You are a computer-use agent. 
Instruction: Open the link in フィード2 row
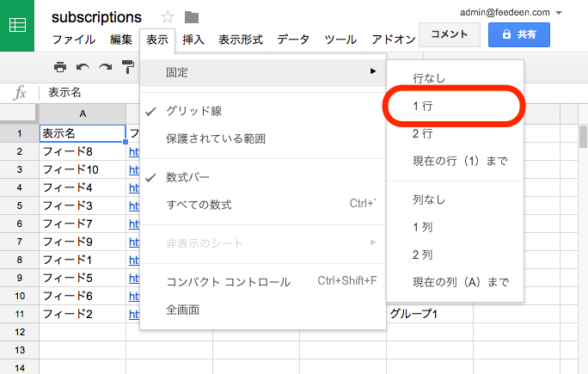(134, 314)
